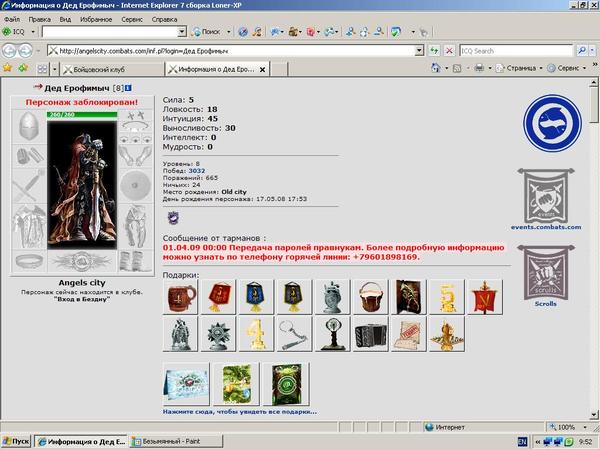Viewport: 600px width, 450px height.
Task: Click the home page toolbar icon
Action: [x=435, y=68]
